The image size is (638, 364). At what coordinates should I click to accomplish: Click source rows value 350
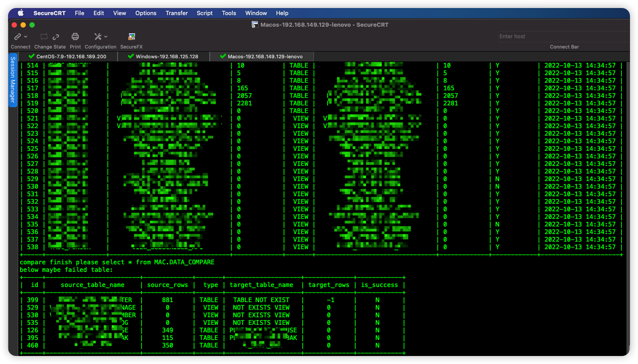point(167,345)
